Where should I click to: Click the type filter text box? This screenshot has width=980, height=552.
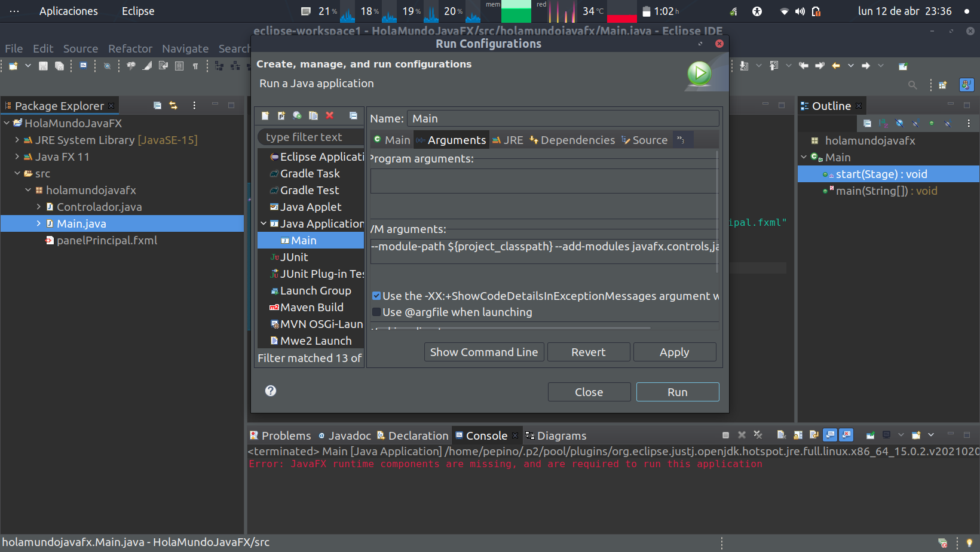pos(311,137)
